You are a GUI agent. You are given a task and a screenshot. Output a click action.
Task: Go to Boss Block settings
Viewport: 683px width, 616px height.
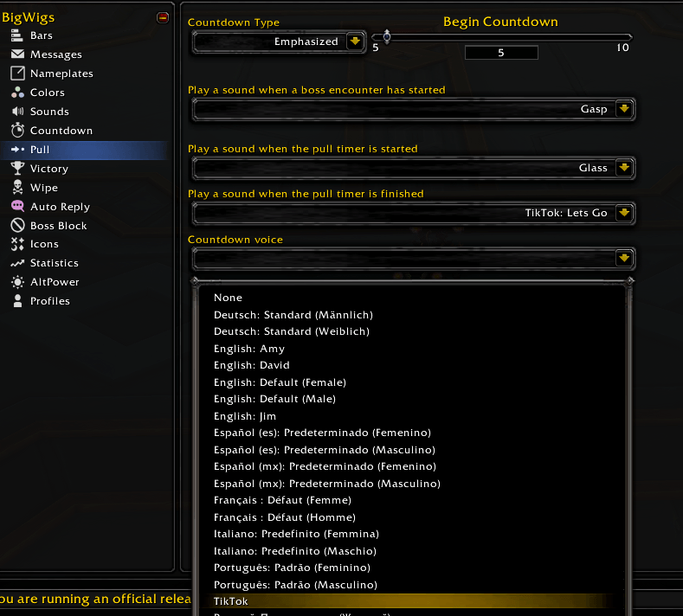(58, 226)
